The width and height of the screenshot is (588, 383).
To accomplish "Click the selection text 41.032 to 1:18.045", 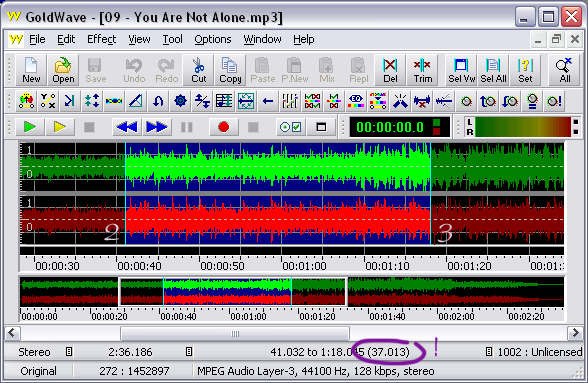I will click(317, 352).
